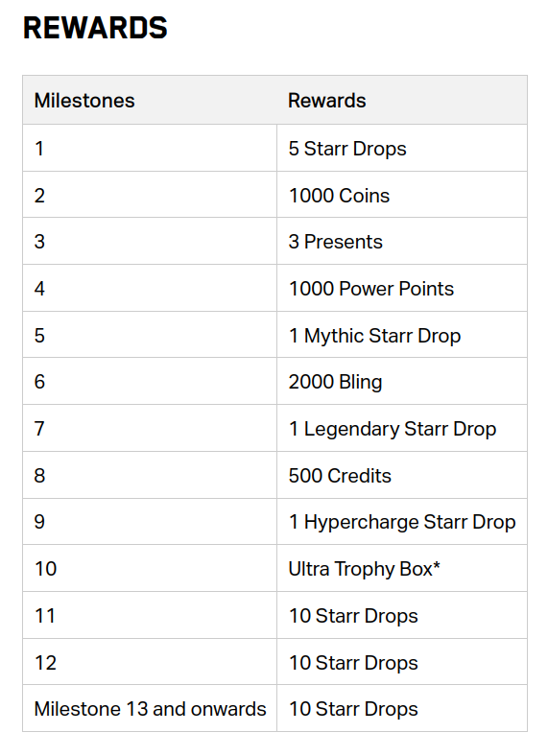548x756 pixels.
Task: Click the 5 Starr Drops cell
Action: click(402, 148)
